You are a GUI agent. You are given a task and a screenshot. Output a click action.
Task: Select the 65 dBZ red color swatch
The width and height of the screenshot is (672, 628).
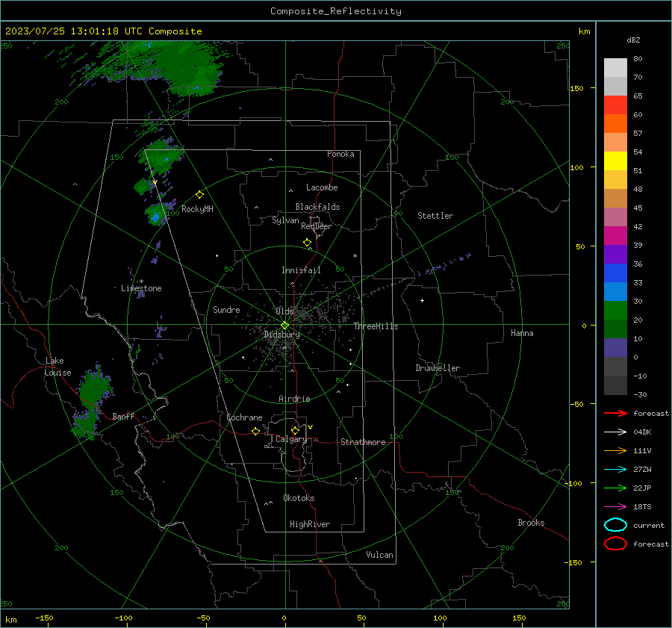pos(615,105)
